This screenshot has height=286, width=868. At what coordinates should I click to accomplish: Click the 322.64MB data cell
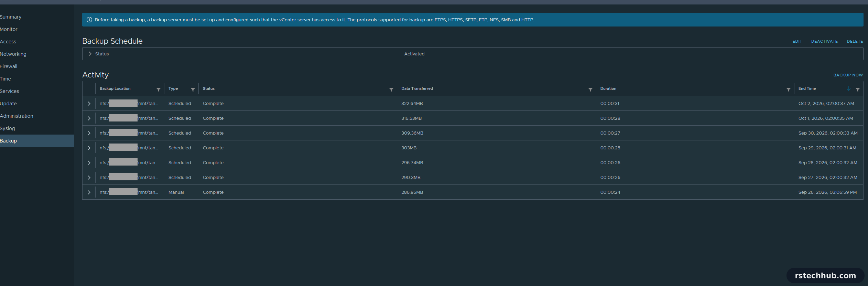click(412, 104)
